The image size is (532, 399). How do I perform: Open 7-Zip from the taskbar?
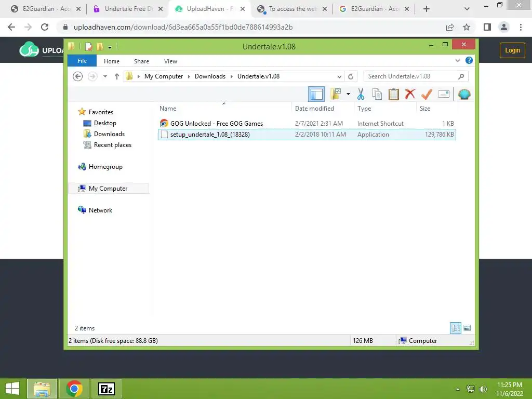tap(107, 389)
